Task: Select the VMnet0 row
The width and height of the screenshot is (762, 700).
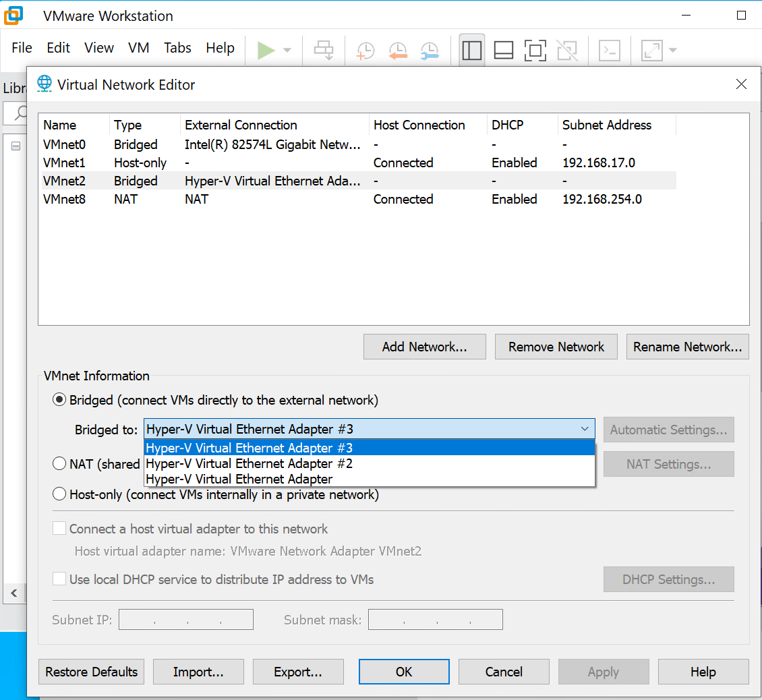Action: [359, 144]
